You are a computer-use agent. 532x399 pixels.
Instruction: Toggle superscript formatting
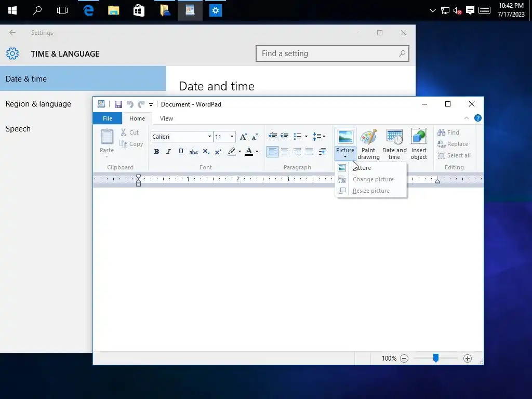click(218, 152)
